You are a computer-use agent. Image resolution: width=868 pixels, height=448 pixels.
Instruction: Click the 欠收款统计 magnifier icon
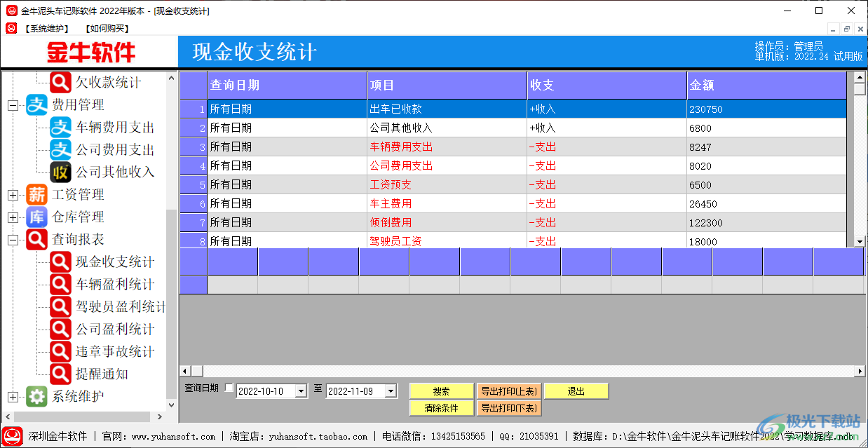coord(60,82)
